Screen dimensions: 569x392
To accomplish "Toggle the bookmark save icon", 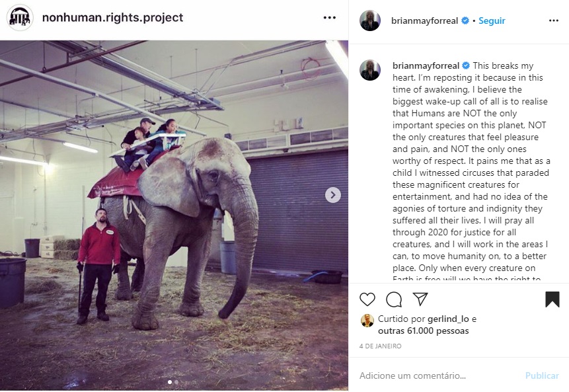I will pyautogui.click(x=552, y=299).
